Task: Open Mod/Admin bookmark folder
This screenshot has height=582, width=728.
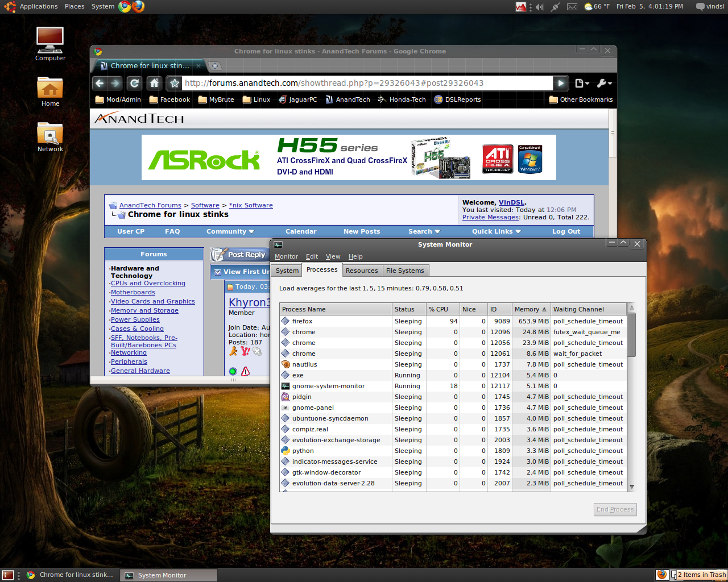Action: pos(118,99)
